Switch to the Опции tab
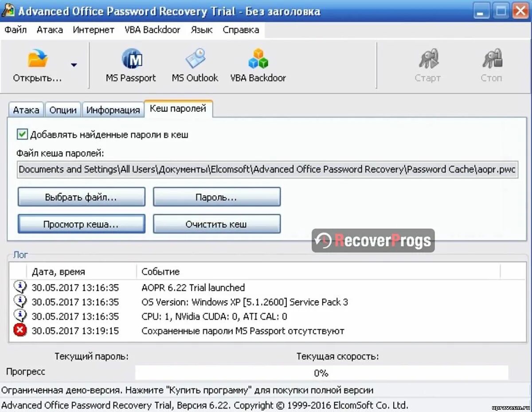The width and height of the screenshot is (532, 412). (63, 110)
